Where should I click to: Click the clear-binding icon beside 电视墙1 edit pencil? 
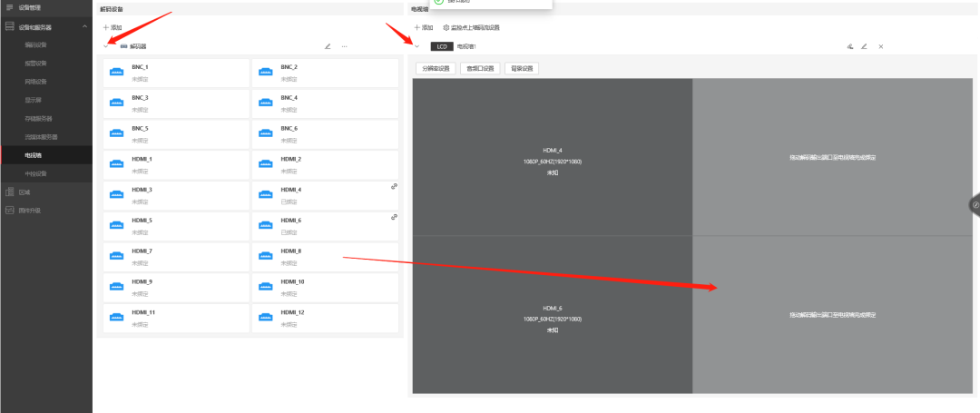849,46
